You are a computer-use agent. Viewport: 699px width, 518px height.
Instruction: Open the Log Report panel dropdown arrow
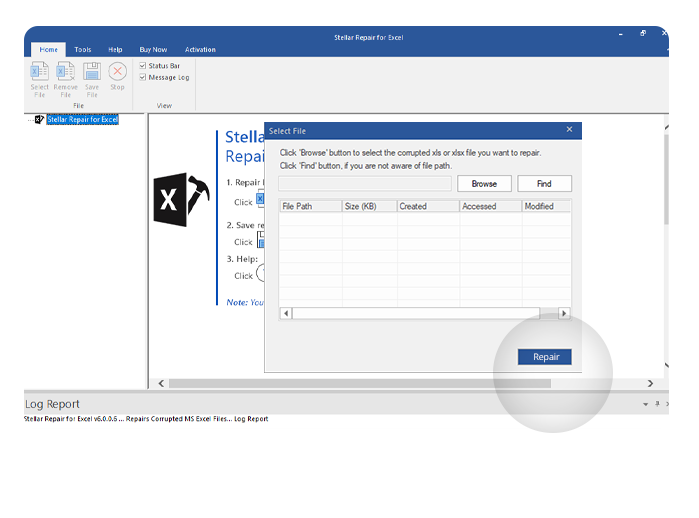646,404
